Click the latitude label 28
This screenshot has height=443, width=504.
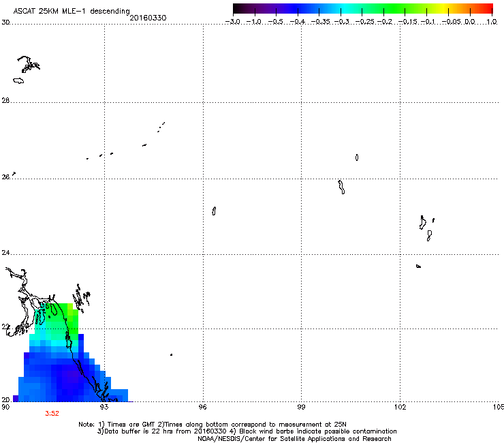(5, 100)
